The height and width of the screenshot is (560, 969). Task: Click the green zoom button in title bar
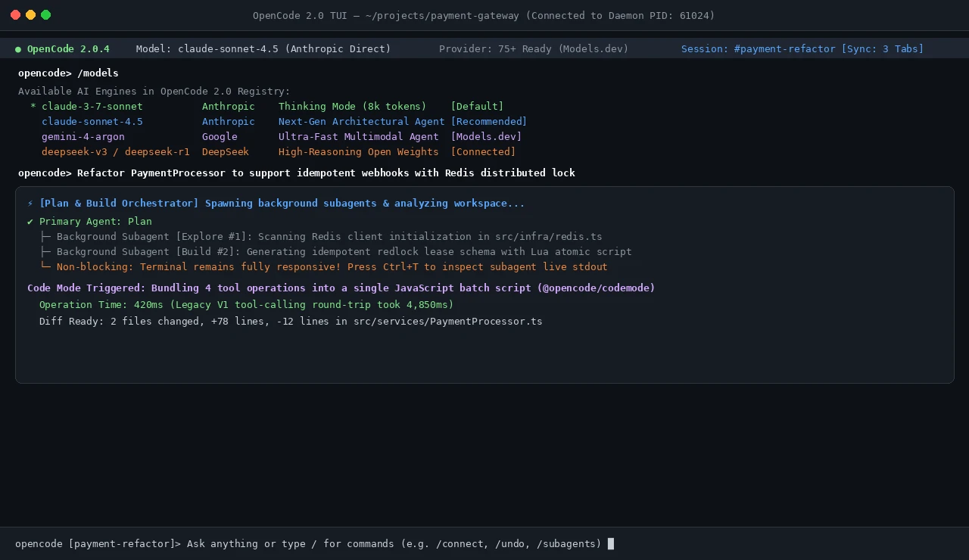tap(45, 15)
